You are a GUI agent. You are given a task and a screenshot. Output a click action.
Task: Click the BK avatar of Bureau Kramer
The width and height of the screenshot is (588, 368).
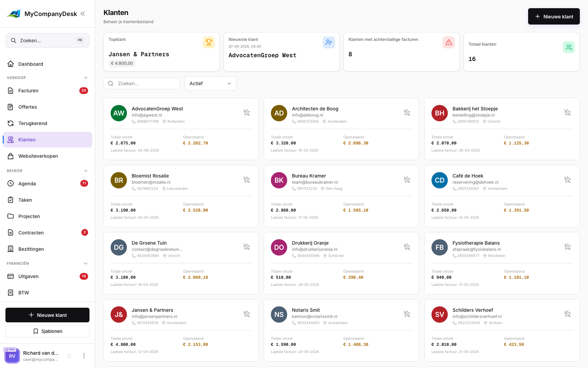click(279, 180)
